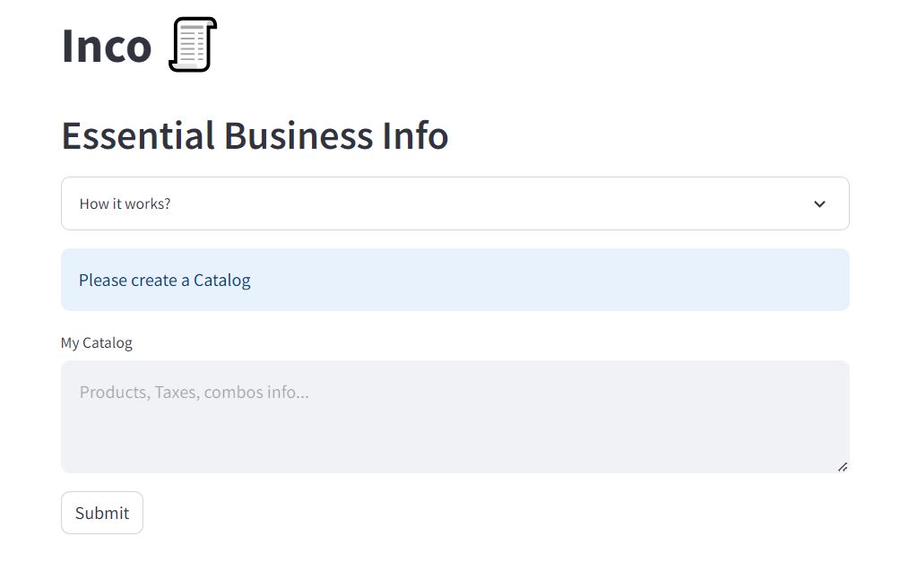917x588 pixels.
Task: Click the word Business in the heading
Action: pos(298,135)
